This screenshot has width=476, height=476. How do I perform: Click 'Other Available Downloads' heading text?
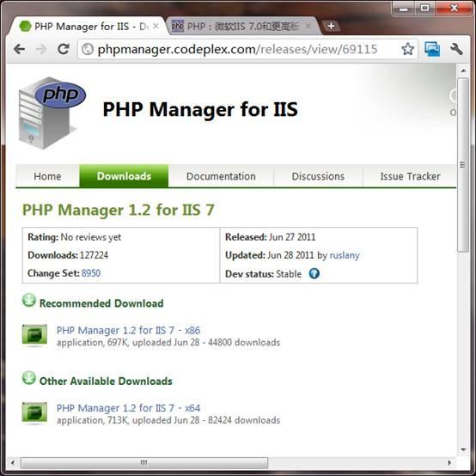coord(106,381)
